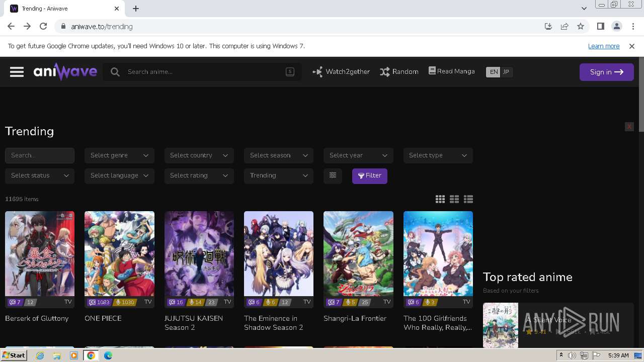
Task: Click the ONE PIECE poster image
Action: [119, 253]
